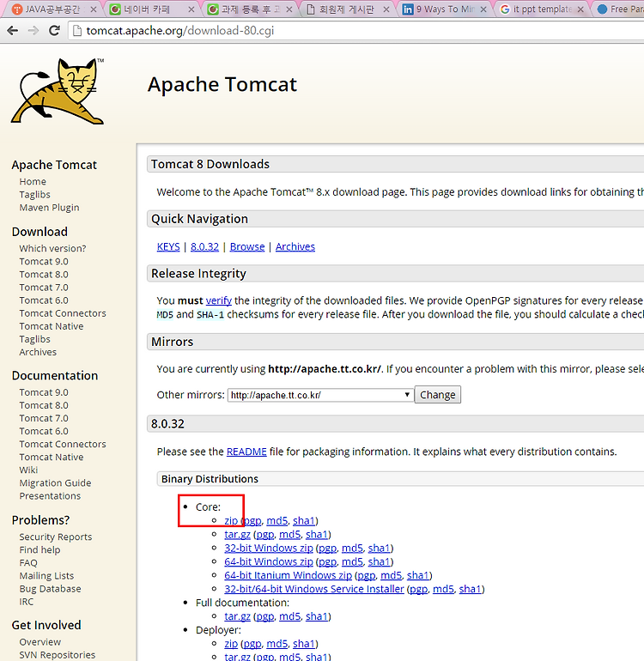The image size is (644, 661).
Task: Open FAQ in the sidebar
Action: 27,563
